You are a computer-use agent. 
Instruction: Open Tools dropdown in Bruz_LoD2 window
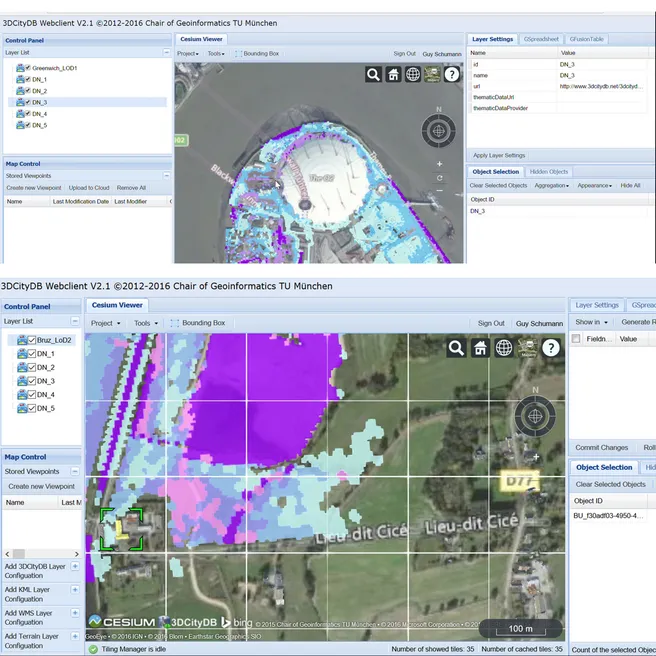coord(146,323)
